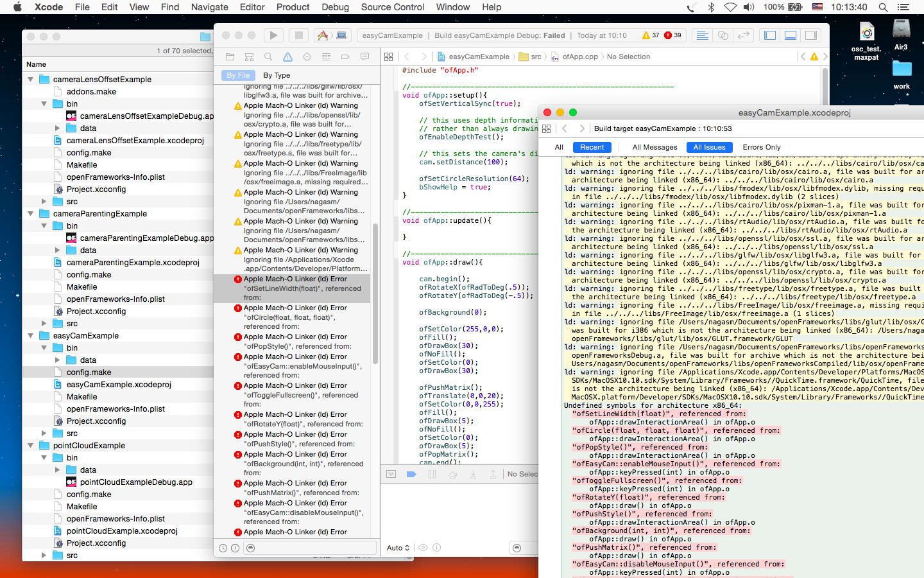Toggle the Recent filter in build log

pos(592,147)
